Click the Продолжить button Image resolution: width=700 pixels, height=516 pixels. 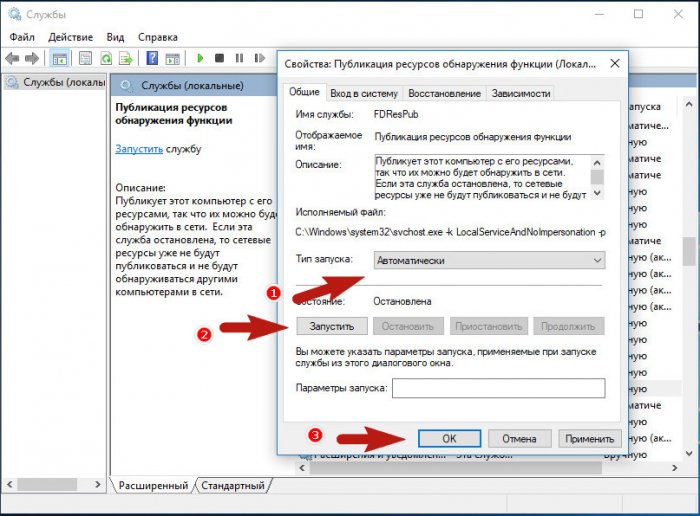click(568, 326)
